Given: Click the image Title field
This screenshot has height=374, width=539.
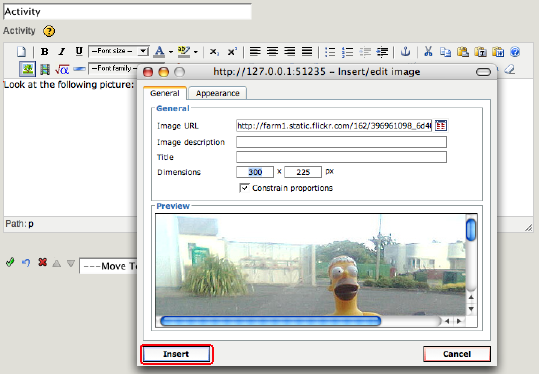Looking at the screenshot, I should (x=341, y=157).
